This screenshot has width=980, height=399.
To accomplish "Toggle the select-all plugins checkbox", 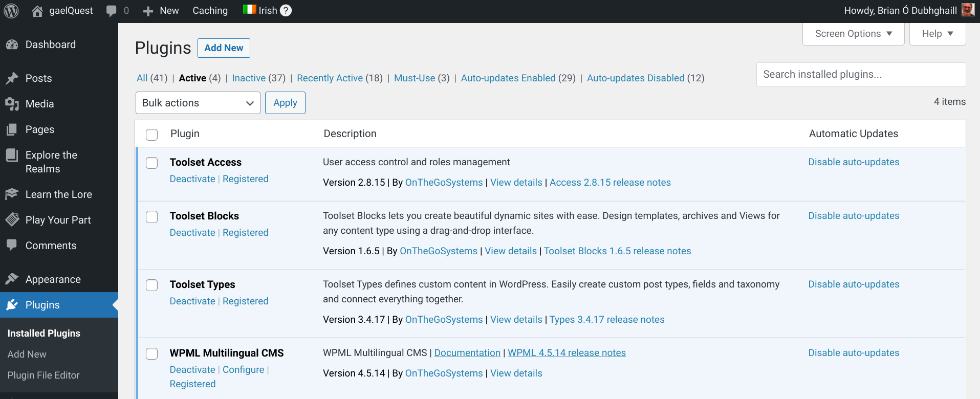I will [152, 135].
